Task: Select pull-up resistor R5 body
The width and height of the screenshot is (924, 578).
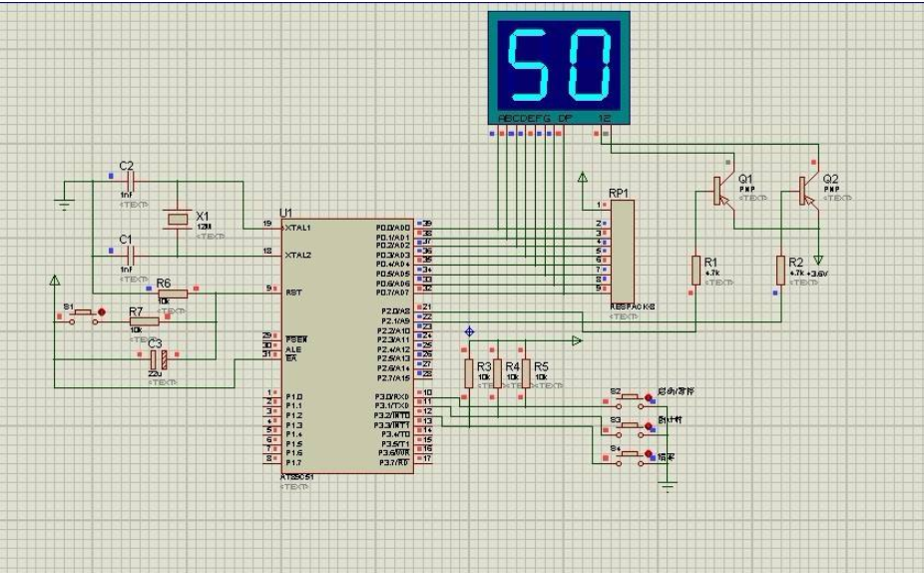Action: click(x=526, y=373)
